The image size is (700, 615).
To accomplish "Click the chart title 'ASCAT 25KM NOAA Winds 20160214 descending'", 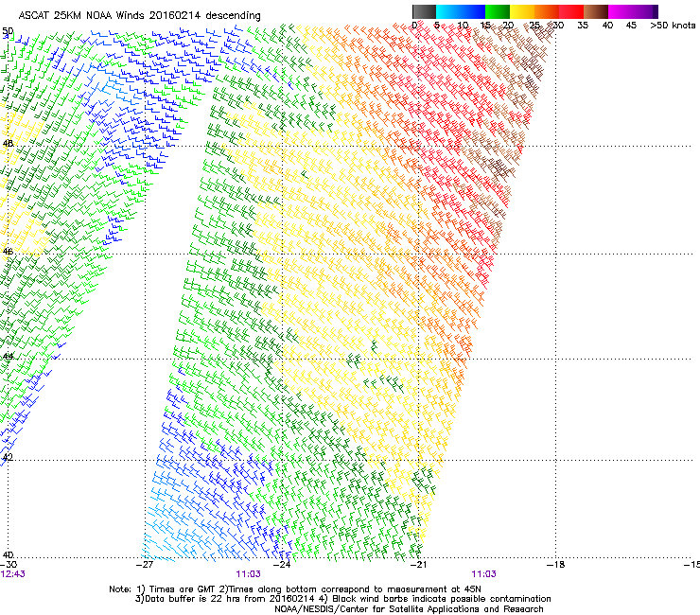I will tap(139, 16).
